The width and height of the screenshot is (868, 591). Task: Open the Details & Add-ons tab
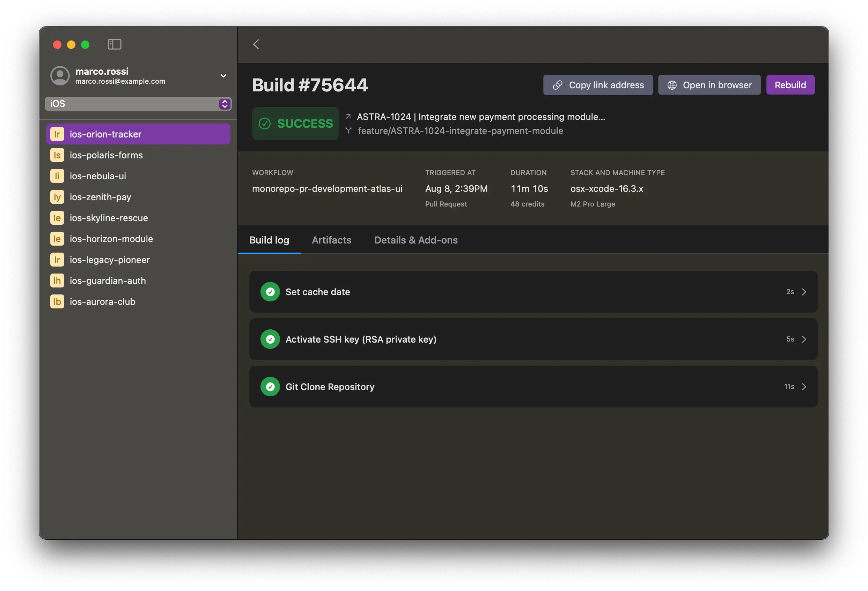tap(416, 240)
